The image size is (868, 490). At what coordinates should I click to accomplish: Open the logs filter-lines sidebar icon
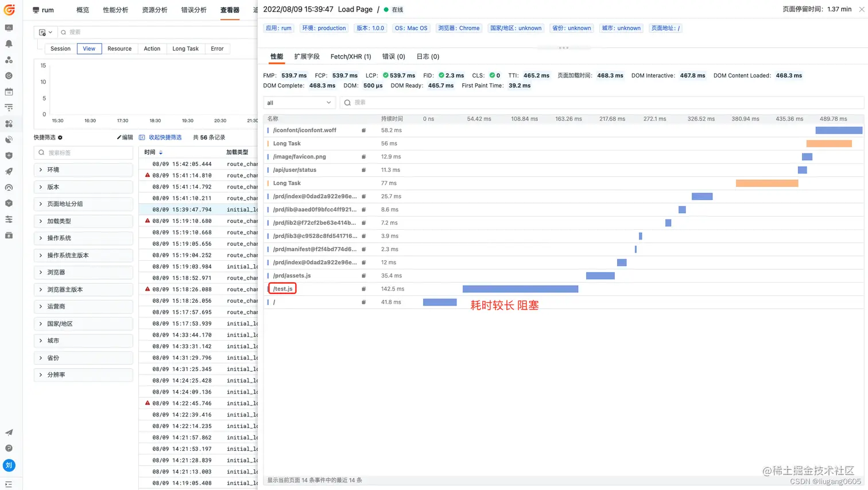tap(9, 107)
